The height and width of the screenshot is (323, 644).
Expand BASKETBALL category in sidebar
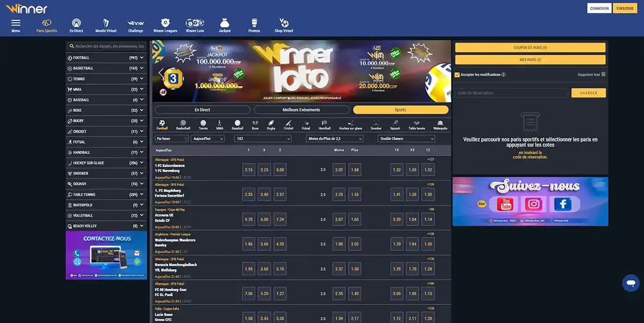(106, 68)
